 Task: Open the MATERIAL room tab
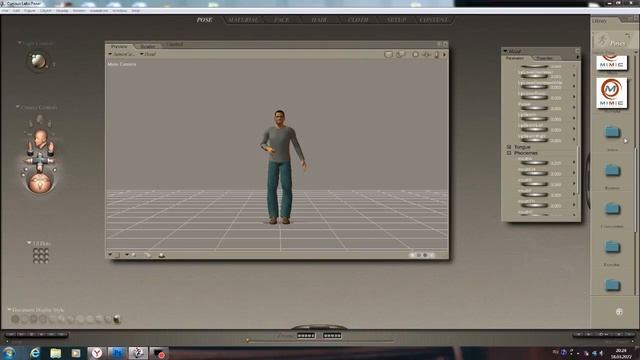[x=243, y=20]
